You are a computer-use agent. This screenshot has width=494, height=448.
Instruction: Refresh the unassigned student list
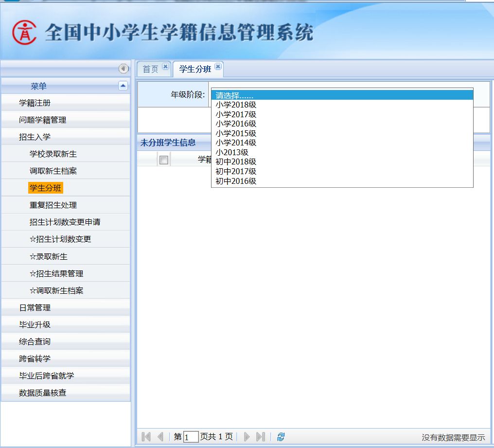click(280, 436)
